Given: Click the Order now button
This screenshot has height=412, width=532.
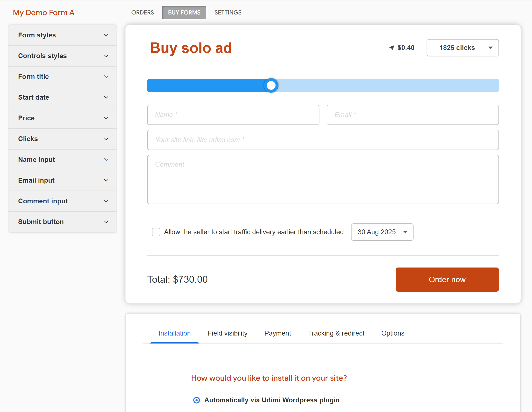Looking at the screenshot, I should click(x=447, y=280).
